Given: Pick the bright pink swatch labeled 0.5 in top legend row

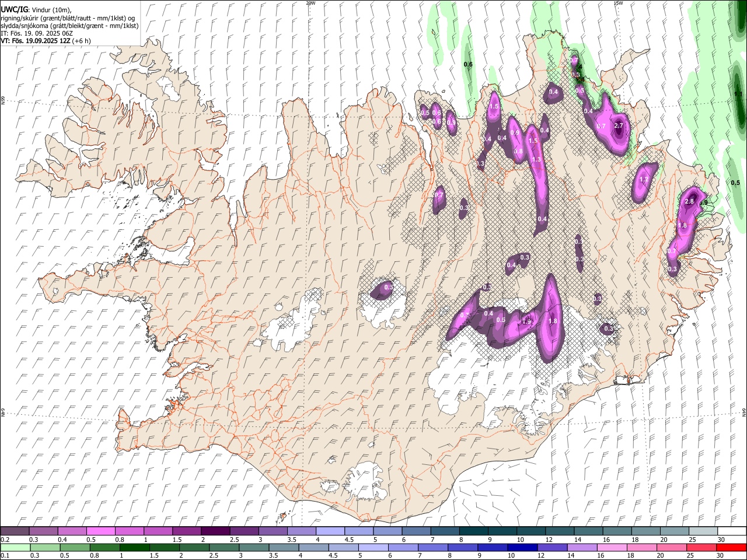Looking at the screenshot, I should pyautogui.click(x=101, y=531).
